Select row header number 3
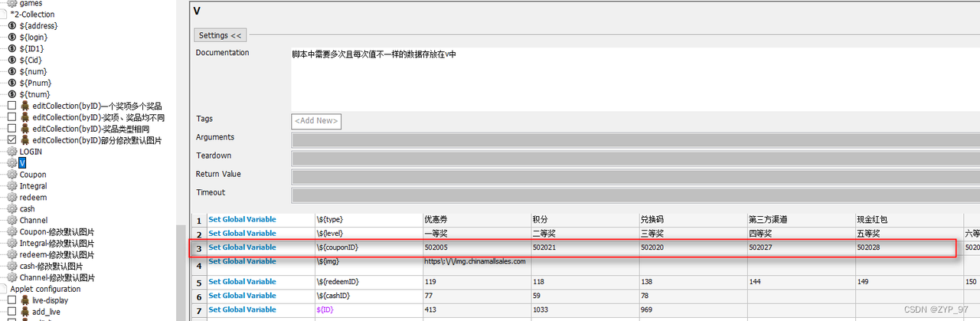 (199, 248)
